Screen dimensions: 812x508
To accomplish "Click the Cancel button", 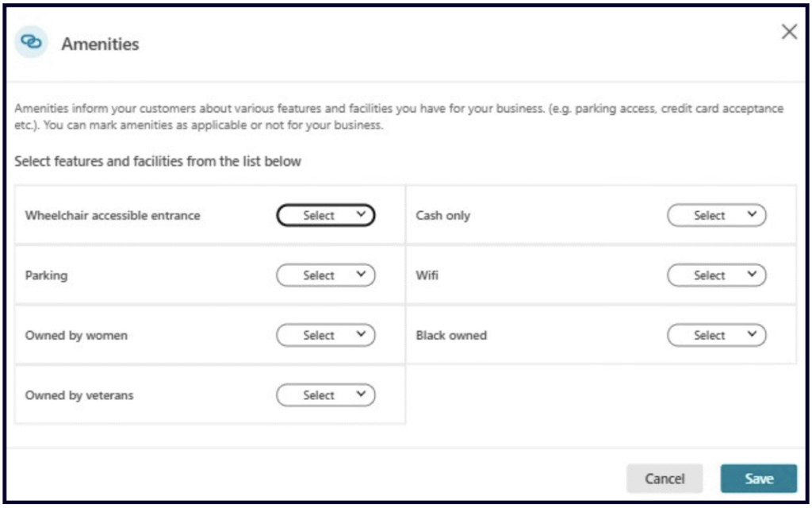I will (664, 479).
